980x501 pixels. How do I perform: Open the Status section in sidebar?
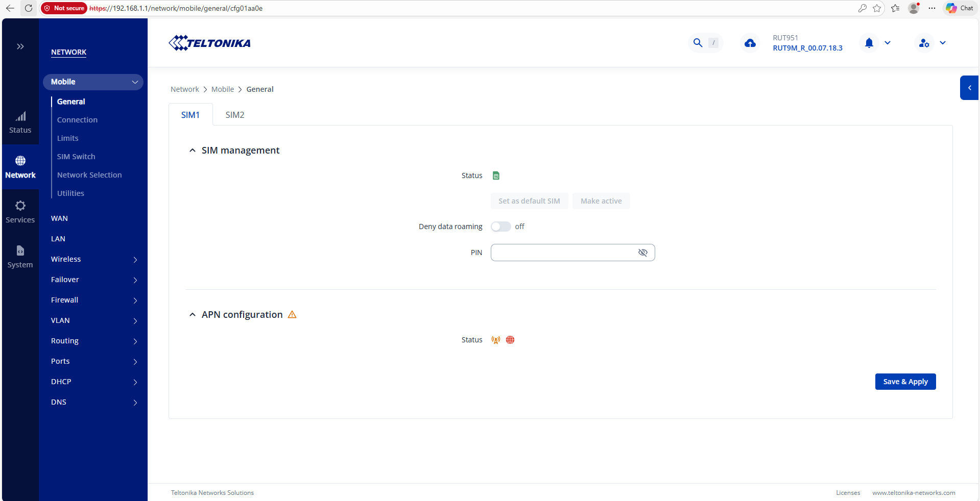(x=20, y=122)
